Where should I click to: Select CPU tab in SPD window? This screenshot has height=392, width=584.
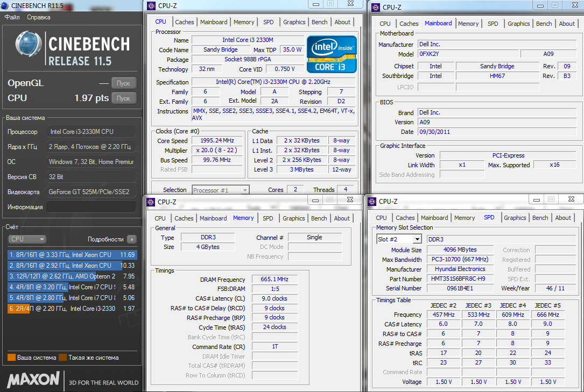click(382, 218)
